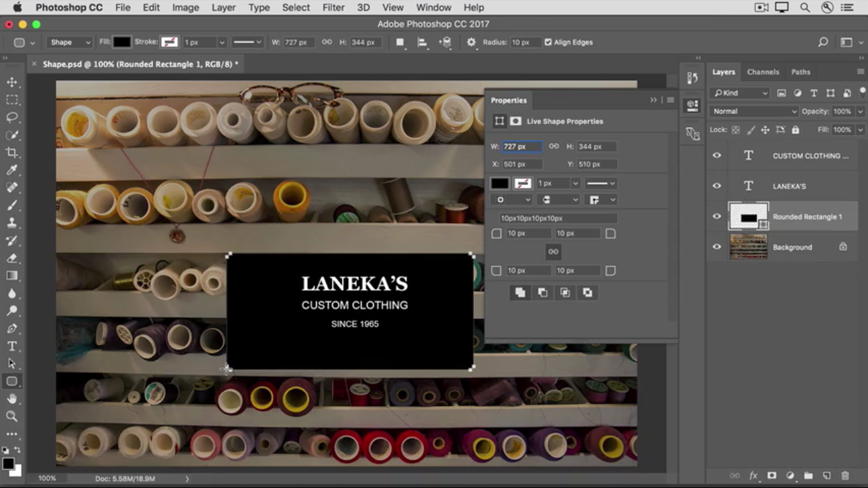Click the link corner radius button

click(x=553, y=251)
